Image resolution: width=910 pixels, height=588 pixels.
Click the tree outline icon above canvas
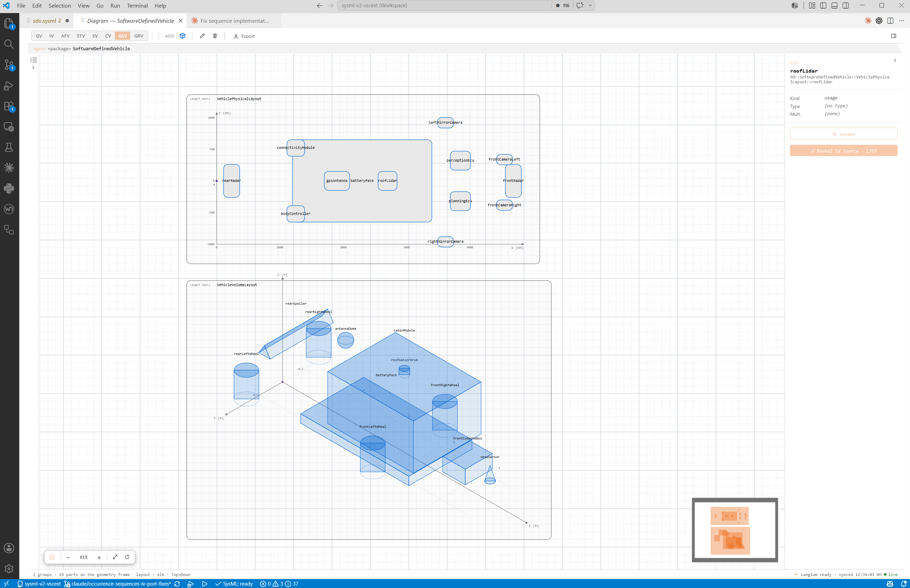click(34, 60)
